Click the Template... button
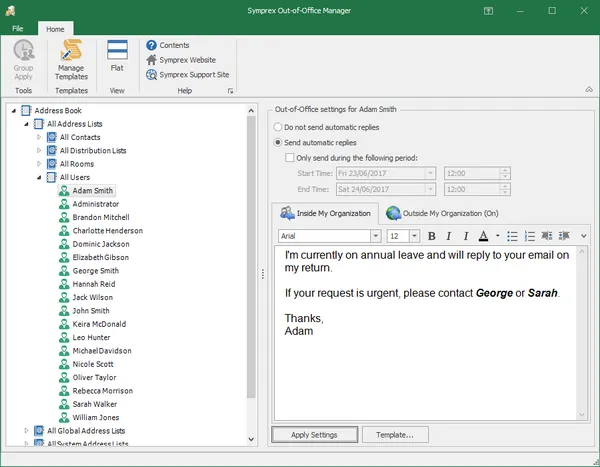This screenshot has height=467, width=600. coord(395,435)
